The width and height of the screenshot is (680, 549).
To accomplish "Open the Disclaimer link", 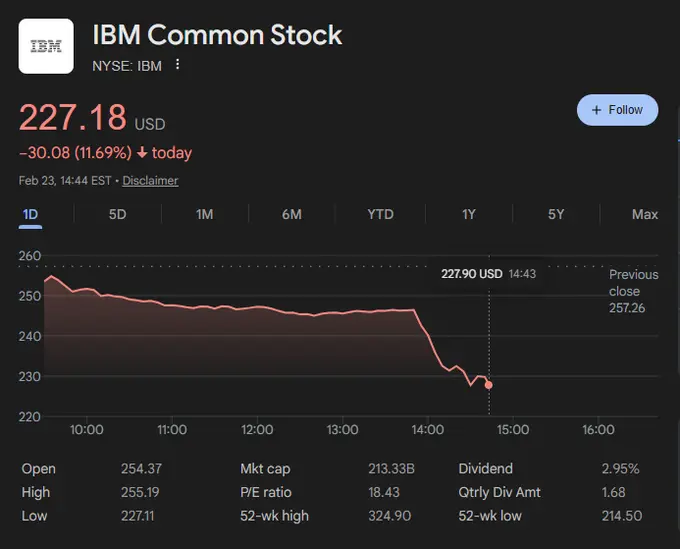I will coord(150,181).
